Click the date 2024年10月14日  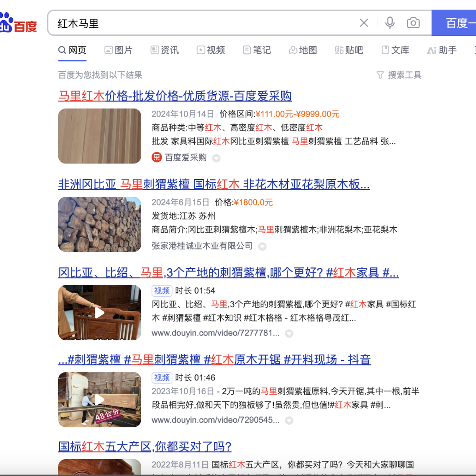(x=182, y=114)
